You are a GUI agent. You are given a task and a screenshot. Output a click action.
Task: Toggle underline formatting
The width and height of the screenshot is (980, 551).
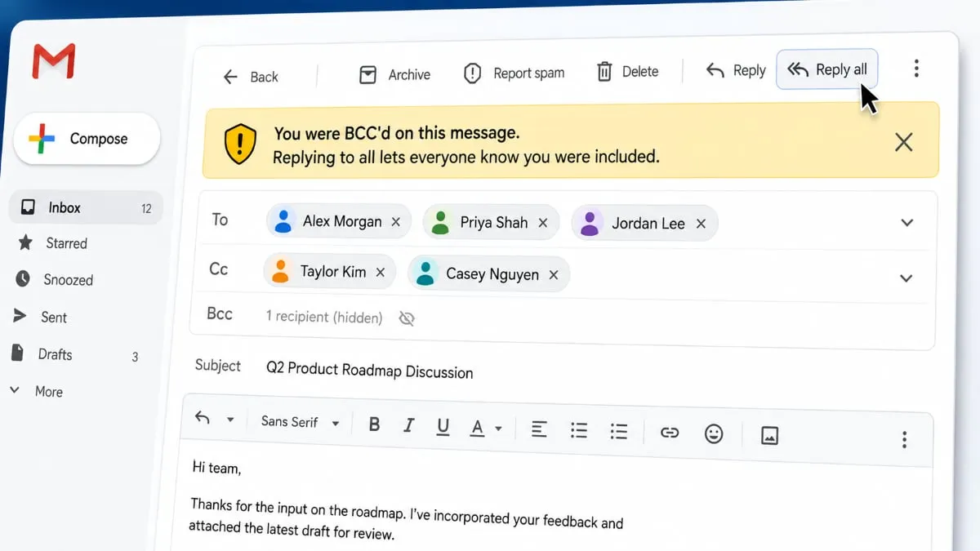tap(443, 427)
